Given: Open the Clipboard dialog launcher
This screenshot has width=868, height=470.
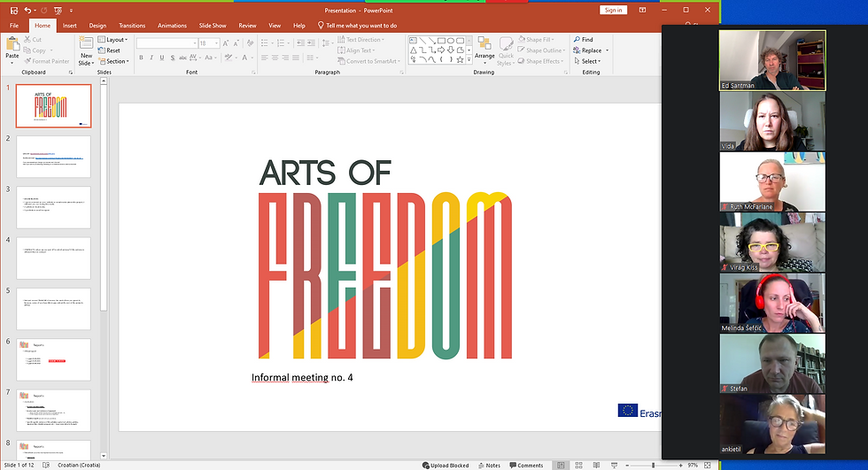Looking at the screenshot, I should (x=71, y=73).
